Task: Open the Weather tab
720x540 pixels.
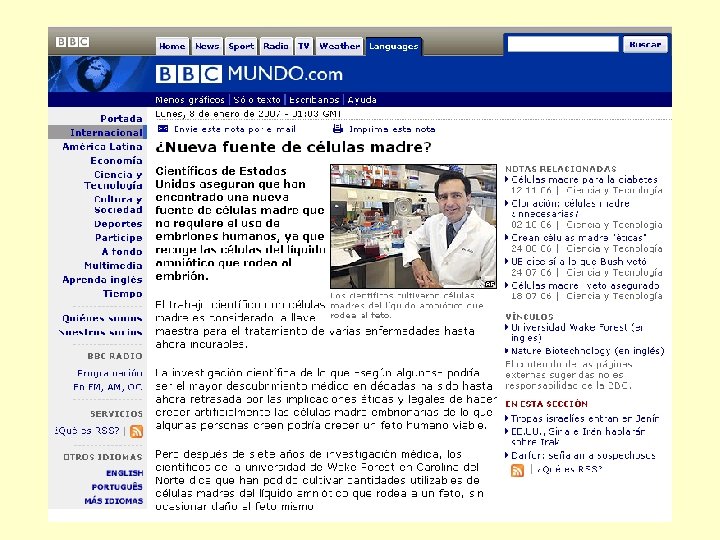Action: (x=339, y=46)
